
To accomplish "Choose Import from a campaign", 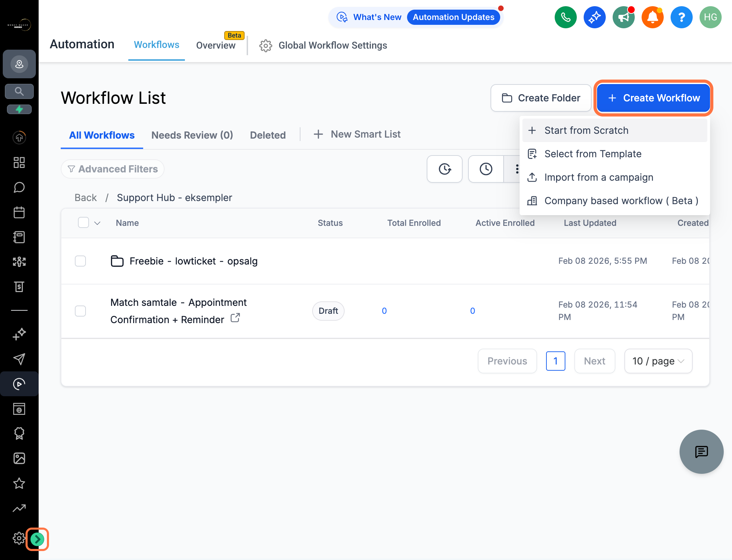I will click(615, 177).
